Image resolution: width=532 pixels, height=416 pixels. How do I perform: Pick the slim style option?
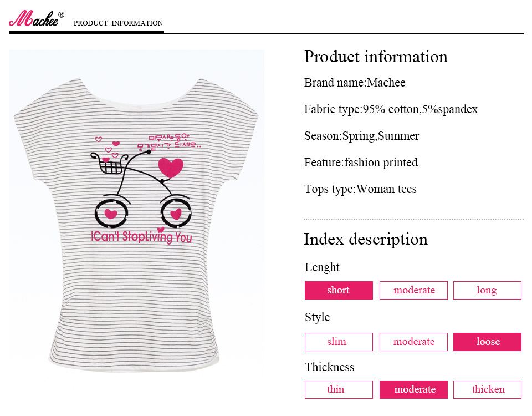pos(339,342)
